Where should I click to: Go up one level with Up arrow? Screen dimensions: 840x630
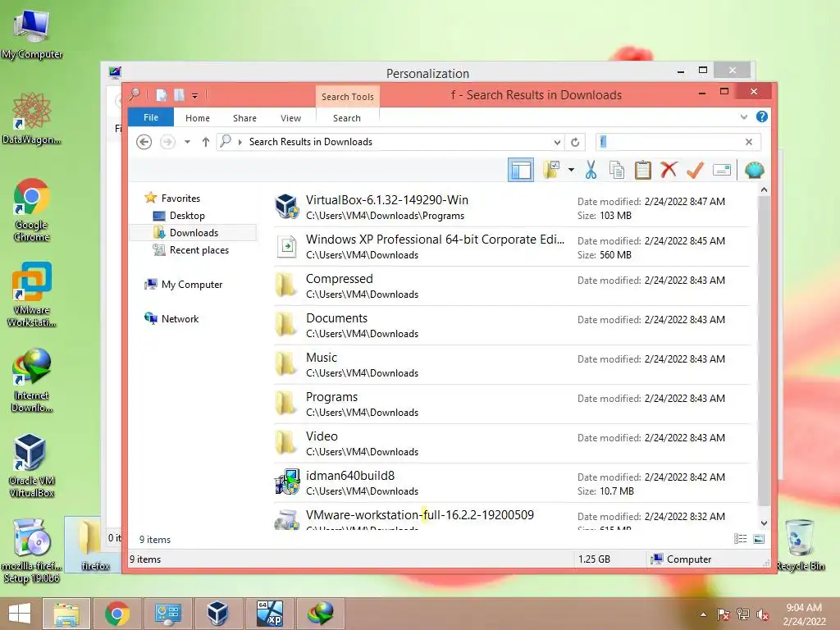pos(206,142)
